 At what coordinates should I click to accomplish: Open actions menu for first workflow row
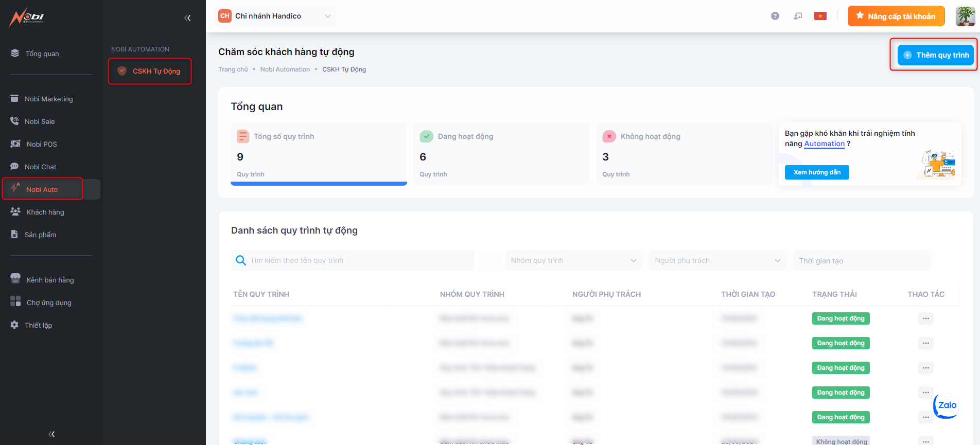(925, 318)
